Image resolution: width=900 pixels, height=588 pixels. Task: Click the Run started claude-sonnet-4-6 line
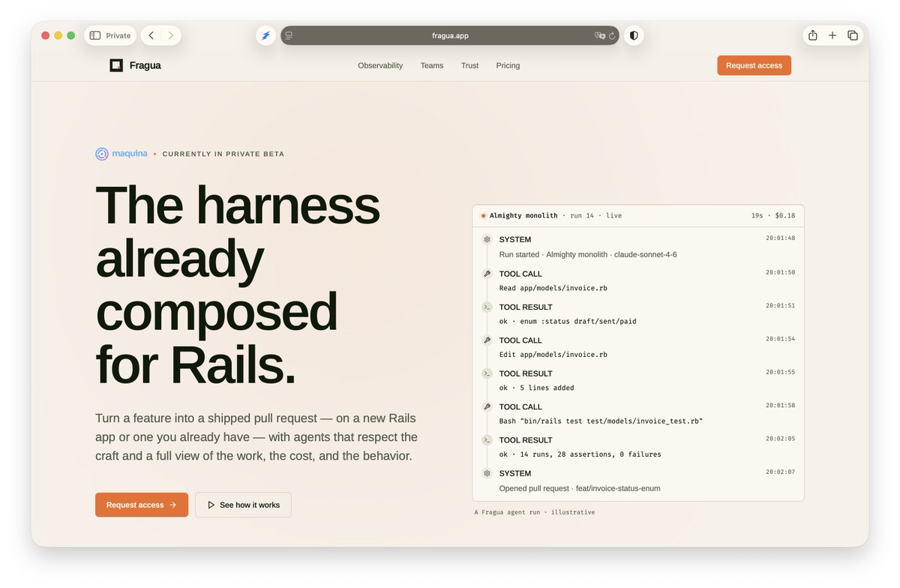point(588,255)
